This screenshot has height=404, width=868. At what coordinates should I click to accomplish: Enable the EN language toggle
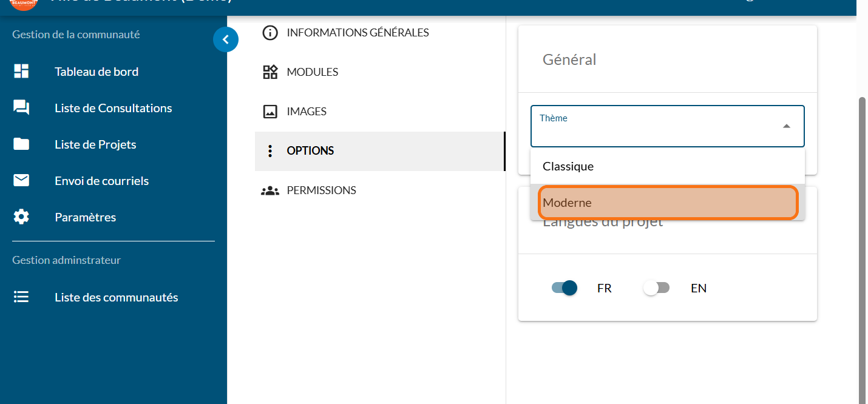coord(656,288)
